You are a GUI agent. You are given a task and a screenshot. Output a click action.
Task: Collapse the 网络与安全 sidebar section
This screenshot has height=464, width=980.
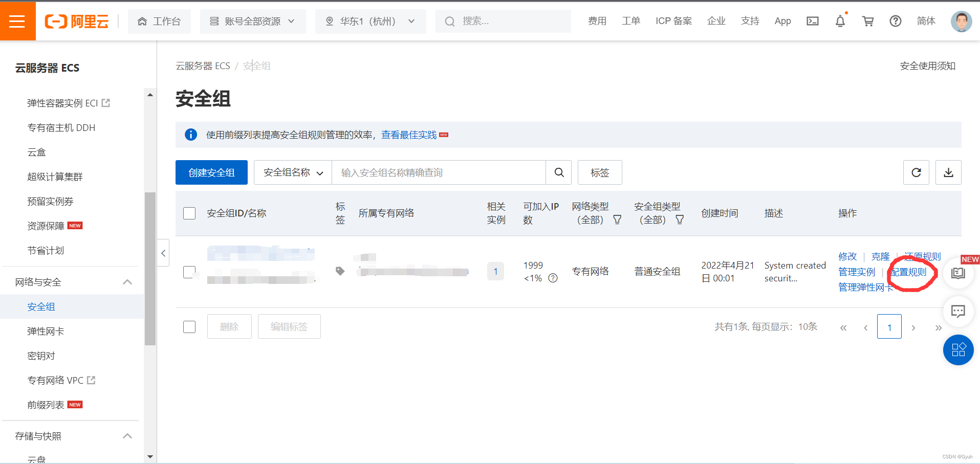pos(127,281)
